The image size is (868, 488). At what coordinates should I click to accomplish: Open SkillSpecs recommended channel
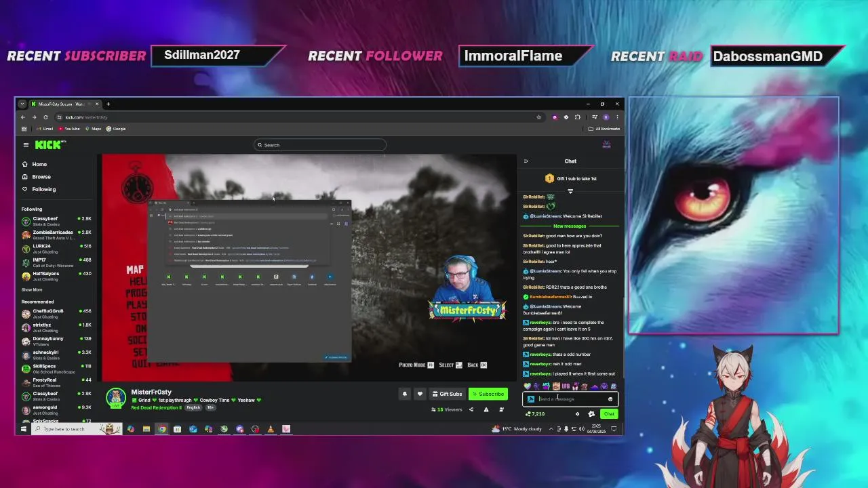(56, 369)
